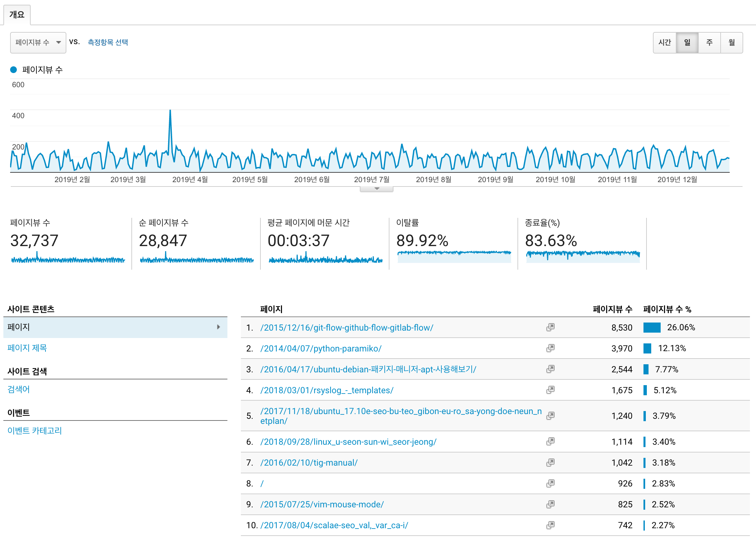Click the 종료율(%) sparkline under 83.63%

click(x=583, y=257)
